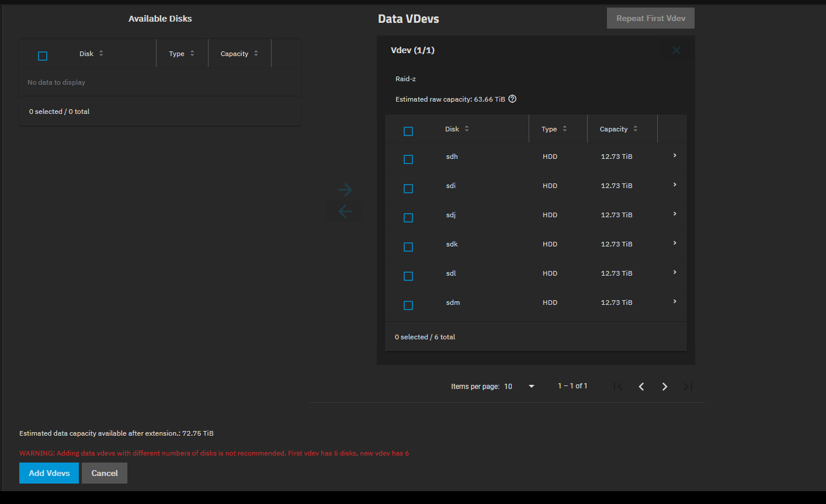The height and width of the screenshot is (504, 826).
Task: Expand the sdm disk row chevron
Action: (x=675, y=302)
